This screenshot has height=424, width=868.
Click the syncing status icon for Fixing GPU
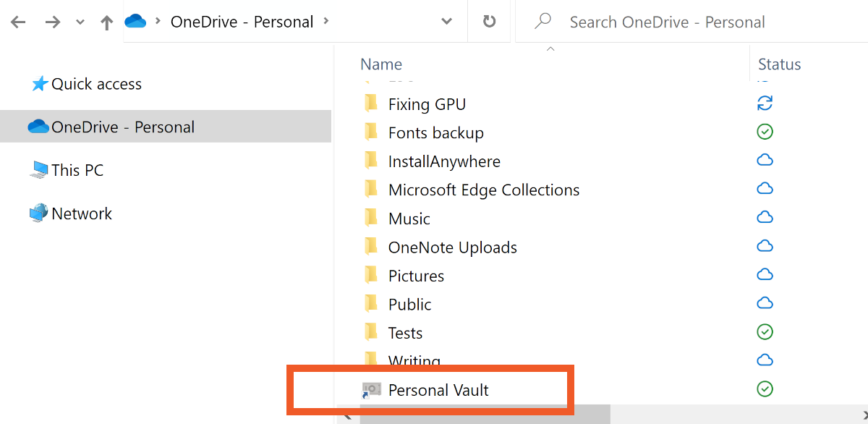pyautogui.click(x=765, y=103)
